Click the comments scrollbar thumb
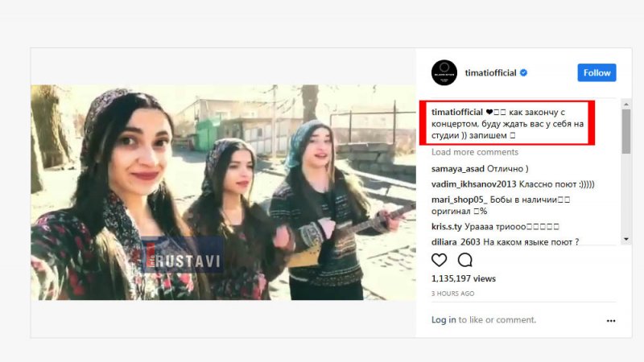 (626, 131)
